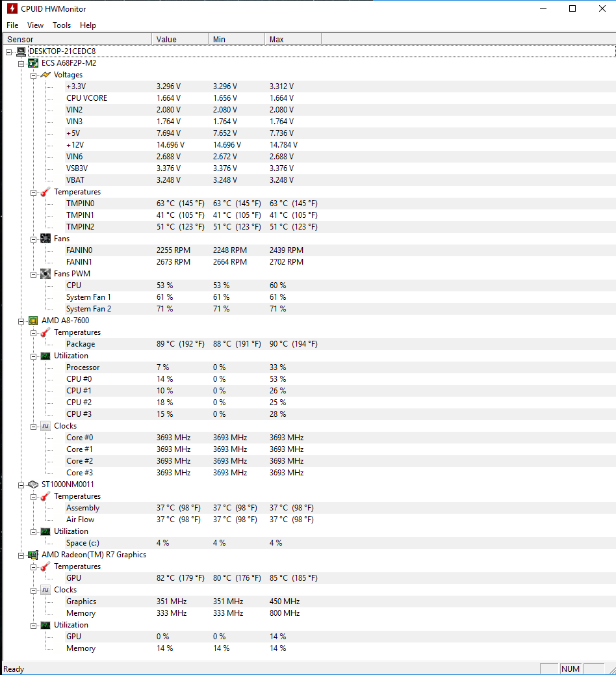
Task: Click the 800 MHz max Memory clock value
Action: coord(285,613)
